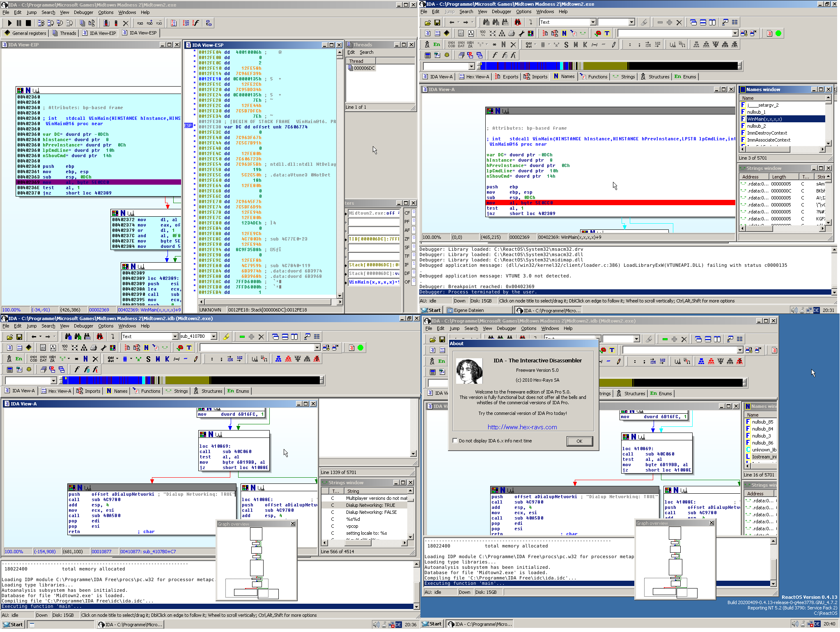Click first binoculars search icon in top-right IDA window
The image size is (840, 632).
click(486, 22)
